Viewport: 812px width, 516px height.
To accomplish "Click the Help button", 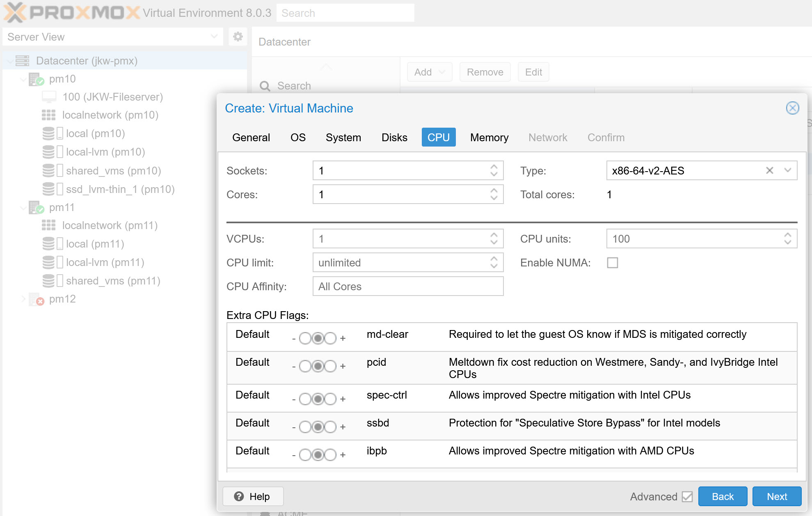I will click(253, 497).
